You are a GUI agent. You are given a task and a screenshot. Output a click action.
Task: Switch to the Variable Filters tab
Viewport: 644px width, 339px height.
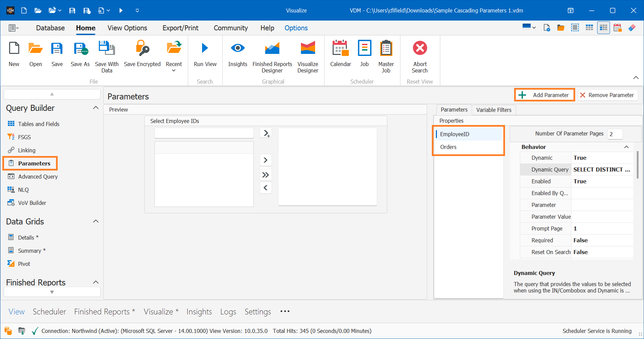494,110
